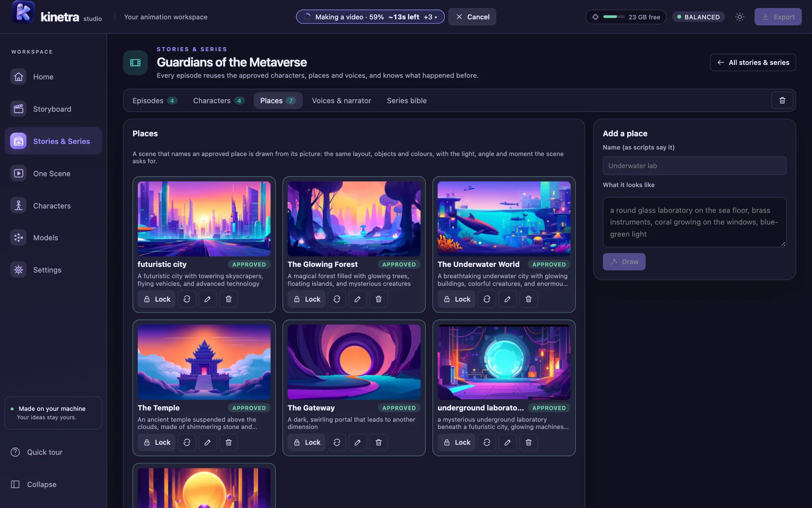Screen dimensions: 812x508
Task: Lock the underground laboratory place
Action: (x=457, y=442)
